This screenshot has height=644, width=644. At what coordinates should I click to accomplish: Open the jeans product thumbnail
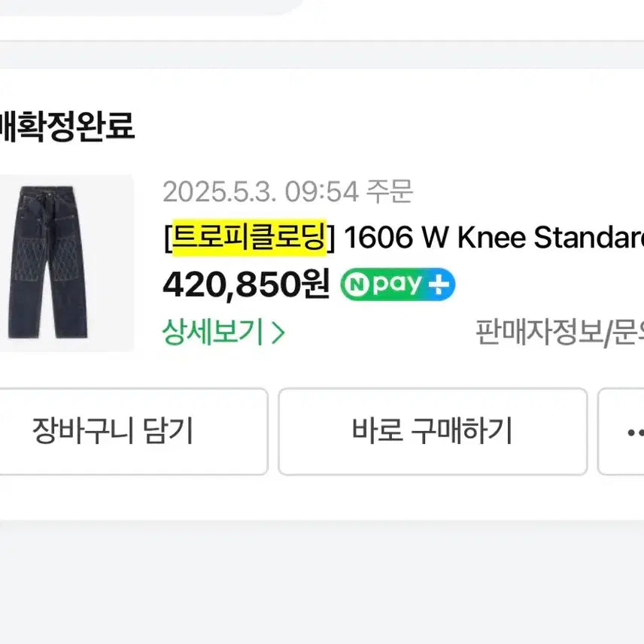(x=66, y=263)
